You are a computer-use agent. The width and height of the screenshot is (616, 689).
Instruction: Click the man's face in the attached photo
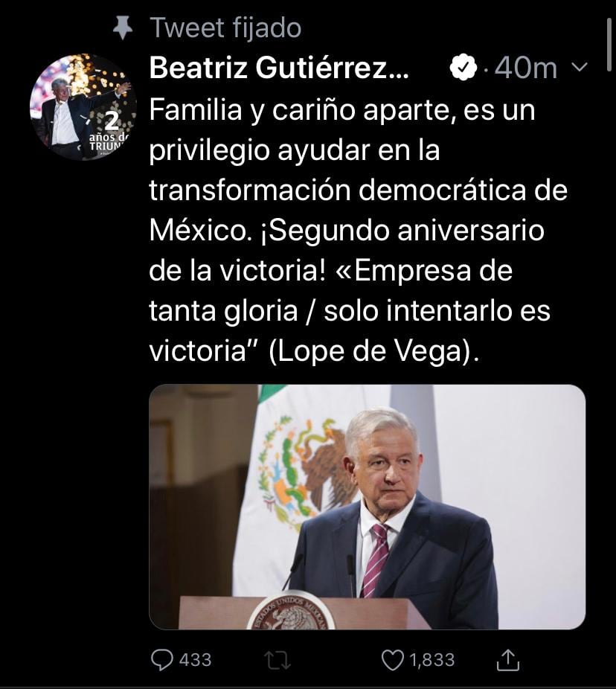383,463
